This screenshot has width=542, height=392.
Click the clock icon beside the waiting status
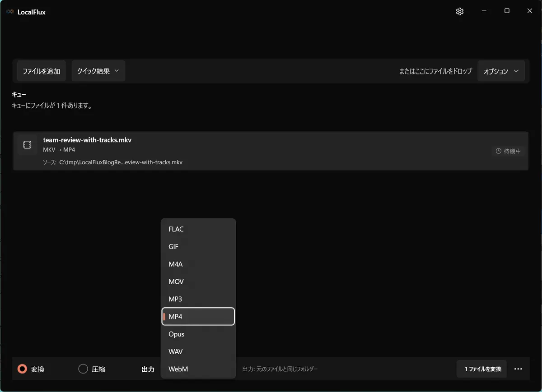point(499,151)
